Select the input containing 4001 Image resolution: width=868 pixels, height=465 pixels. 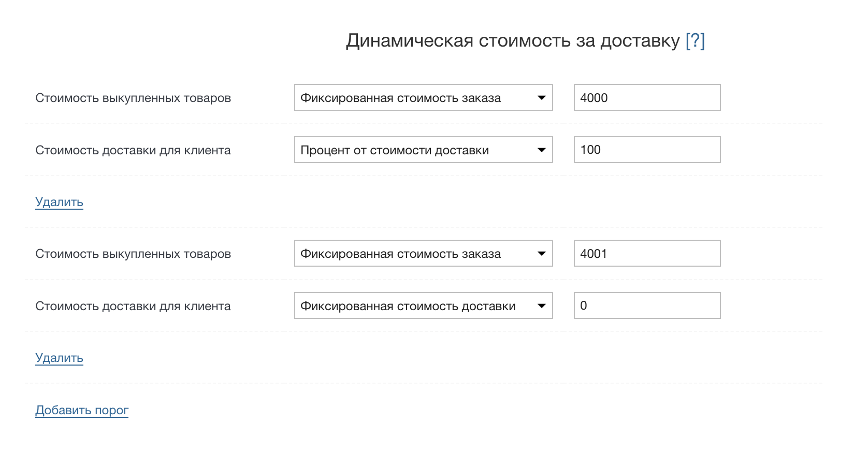point(646,253)
